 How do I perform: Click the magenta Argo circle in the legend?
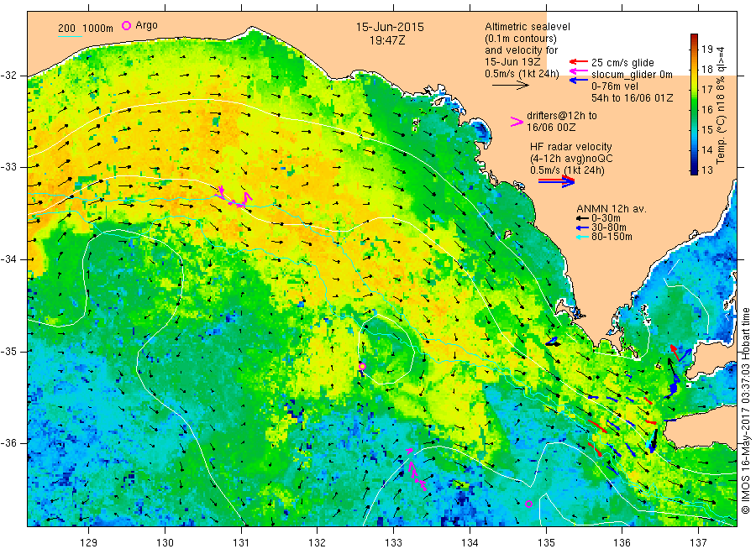[126, 25]
